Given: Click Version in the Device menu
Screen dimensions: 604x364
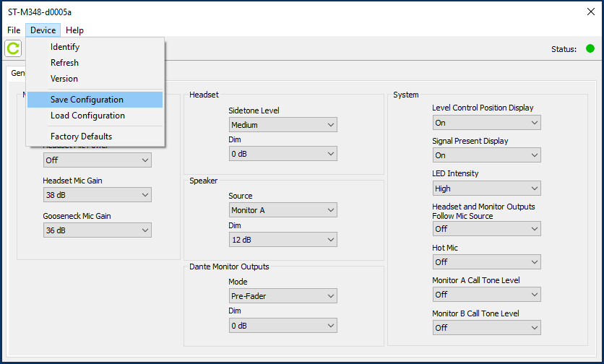Looking at the screenshot, I should tap(64, 79).
